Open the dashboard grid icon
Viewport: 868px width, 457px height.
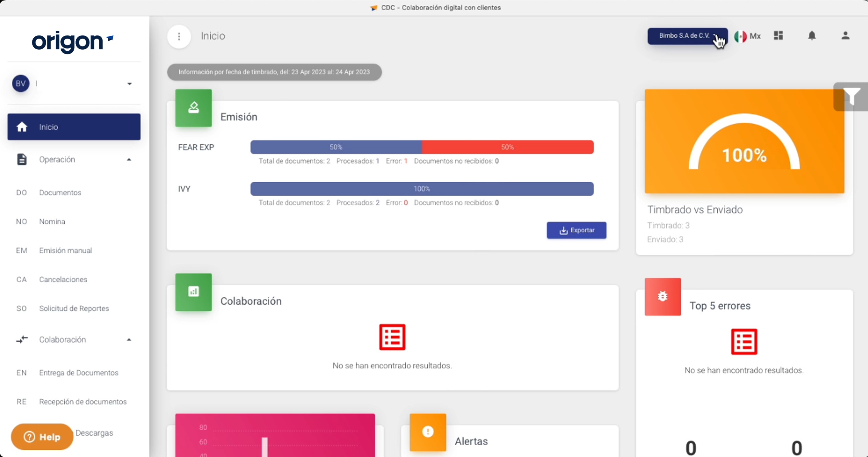pyautogui.click(x=778, y=35)
